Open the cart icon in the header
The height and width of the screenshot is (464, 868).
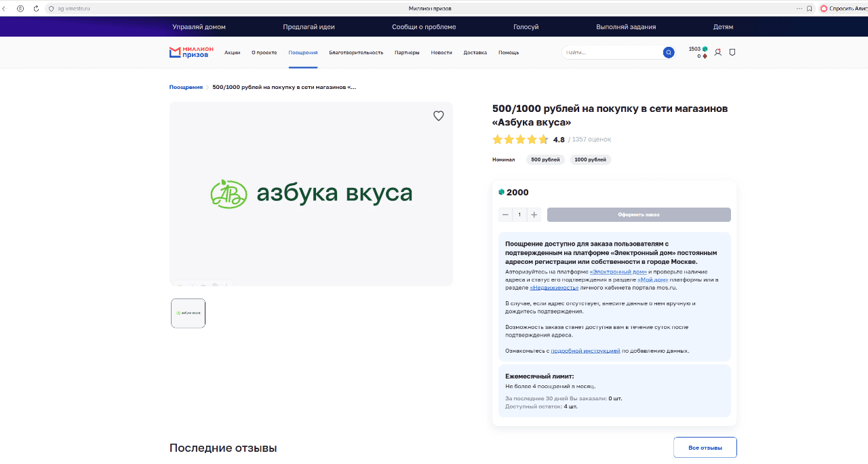click(732, 52)
